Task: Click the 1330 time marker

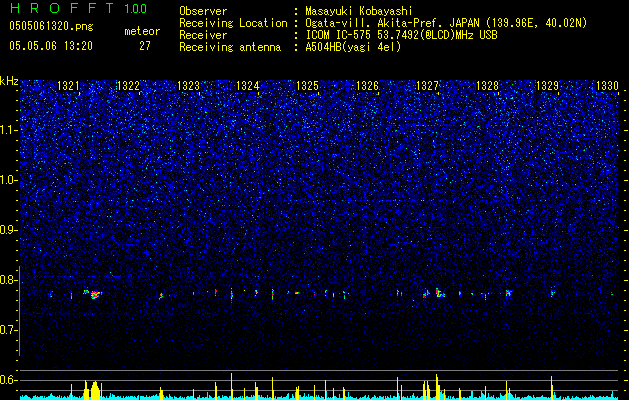Action: [x=607, y=86]
